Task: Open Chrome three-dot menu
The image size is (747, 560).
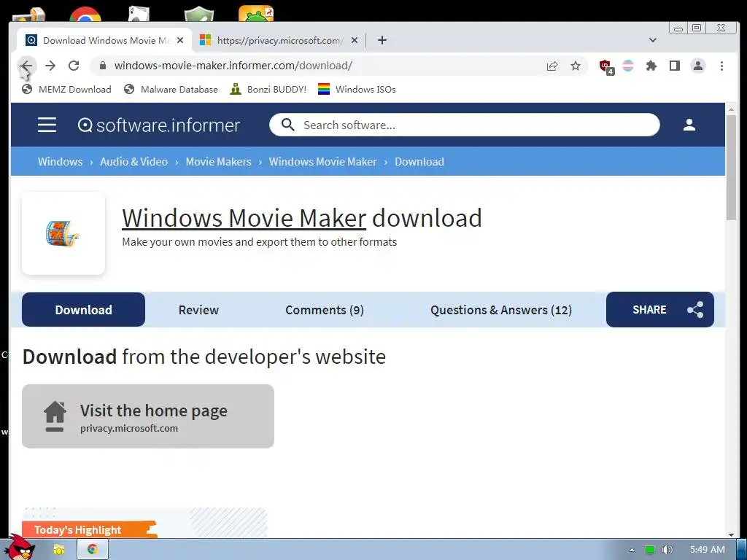Action: (721, 66)
